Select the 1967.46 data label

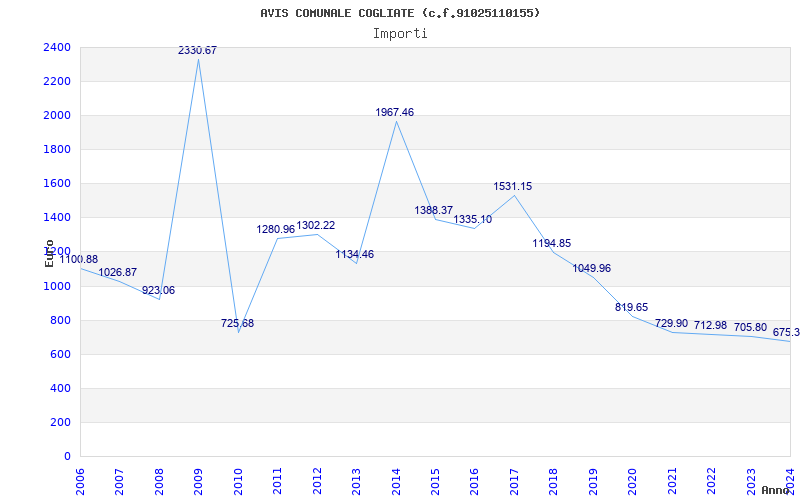click(x=395, y=113)
